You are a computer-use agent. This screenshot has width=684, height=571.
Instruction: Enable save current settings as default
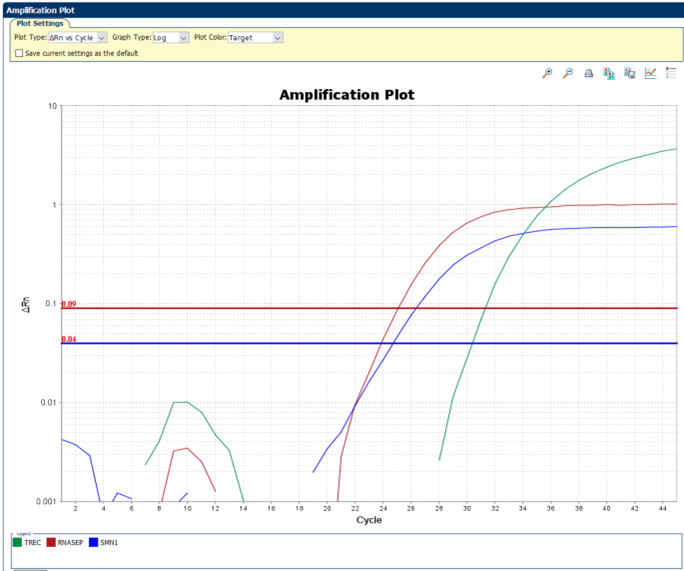pyautogui.click(x=18, y=53)
